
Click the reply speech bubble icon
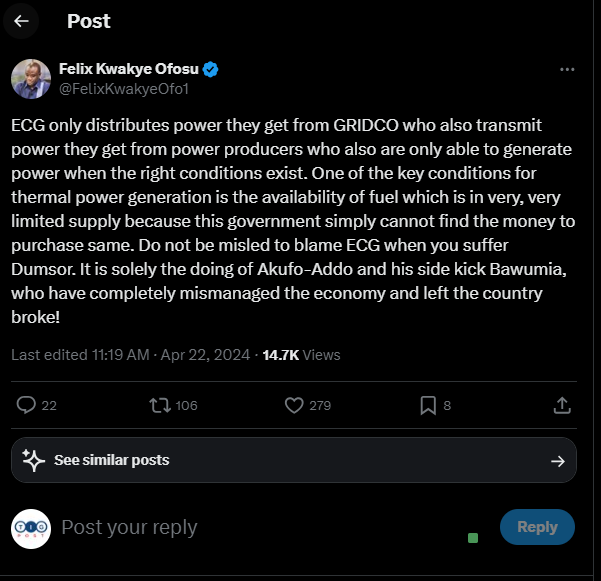click(x=27, y=405)
